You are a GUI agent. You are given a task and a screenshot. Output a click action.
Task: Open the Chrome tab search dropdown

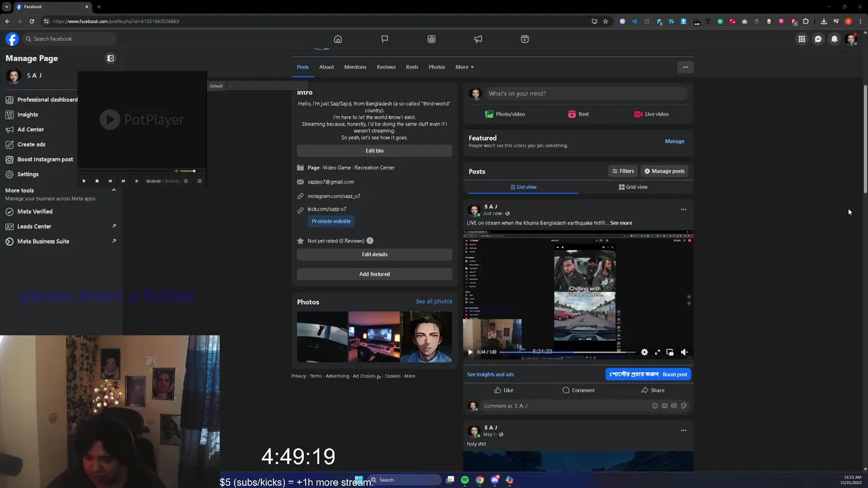click(7, 7)
